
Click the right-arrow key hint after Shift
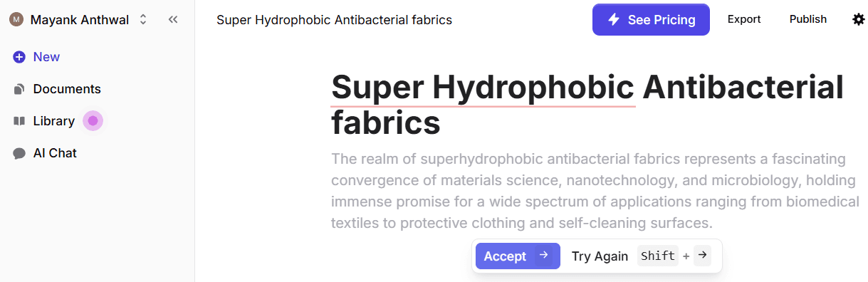coord(702,256)
